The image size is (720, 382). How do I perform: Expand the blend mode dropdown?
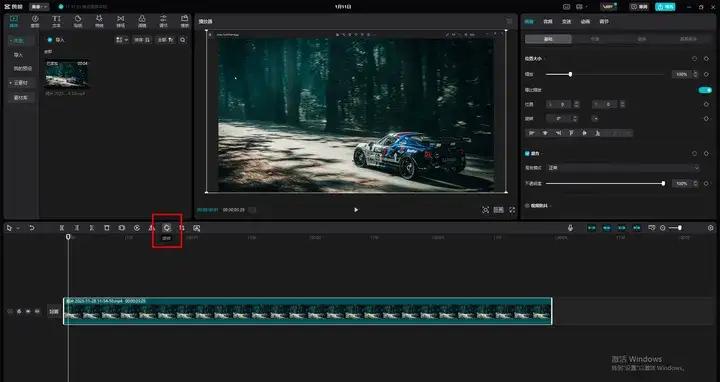click(x=624, y=168)
